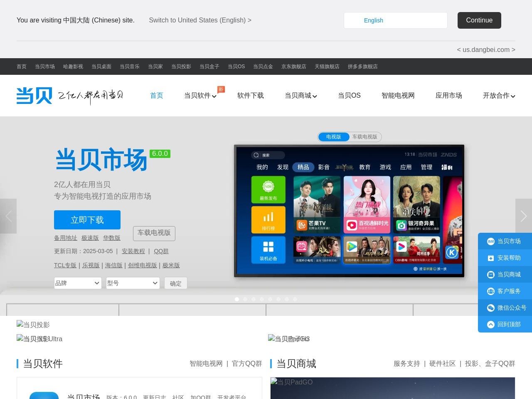
Task: Contact 客户服务 in floating sidebar
Action: coord(505,291)
